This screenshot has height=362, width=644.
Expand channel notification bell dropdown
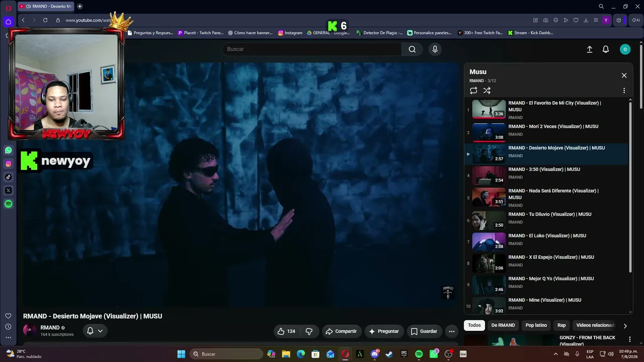point(95,331)
